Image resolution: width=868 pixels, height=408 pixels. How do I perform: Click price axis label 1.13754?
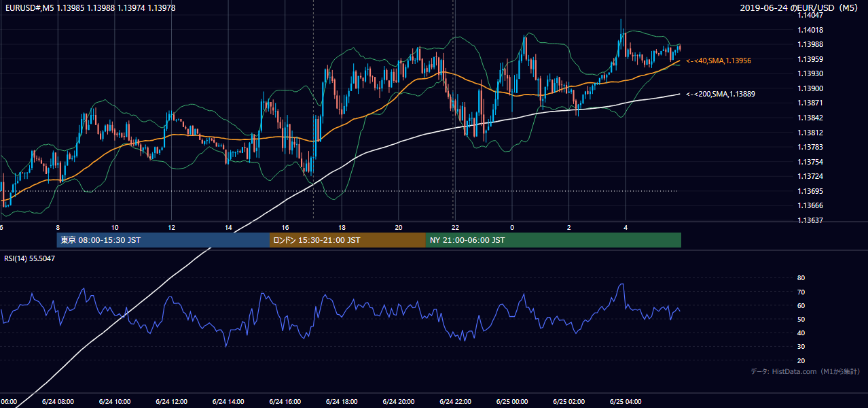point(810,162)
